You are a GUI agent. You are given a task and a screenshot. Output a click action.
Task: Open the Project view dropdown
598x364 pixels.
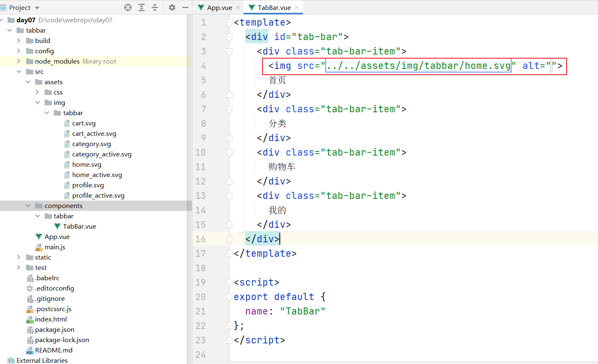click(x=37, y=8)
